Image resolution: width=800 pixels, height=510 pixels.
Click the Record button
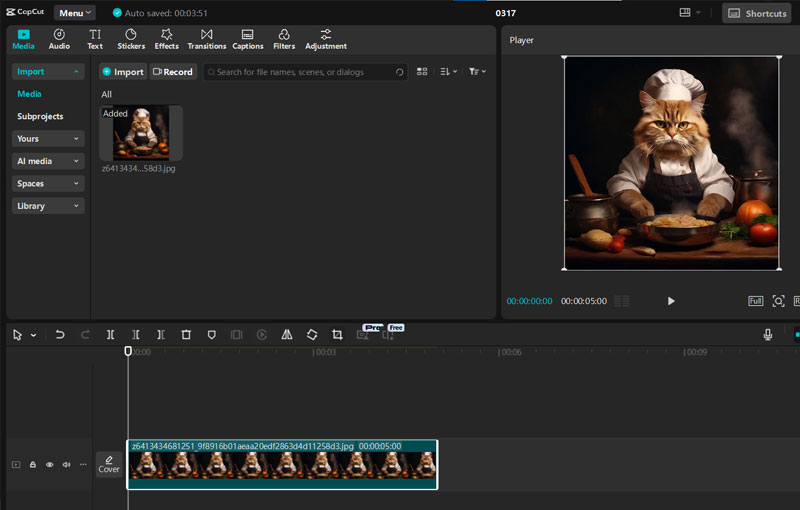172,72
